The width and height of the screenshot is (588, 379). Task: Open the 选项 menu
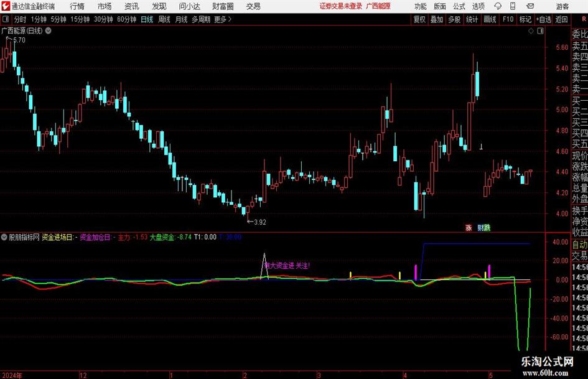(x=478, y=6)
